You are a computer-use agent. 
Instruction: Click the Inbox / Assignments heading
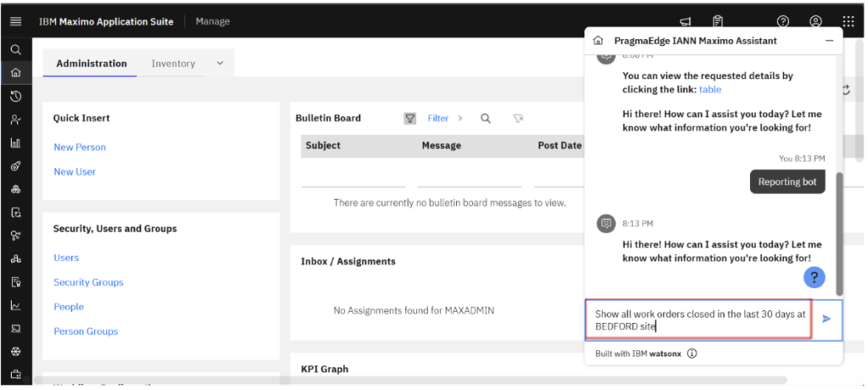click(x=348, y=261)
